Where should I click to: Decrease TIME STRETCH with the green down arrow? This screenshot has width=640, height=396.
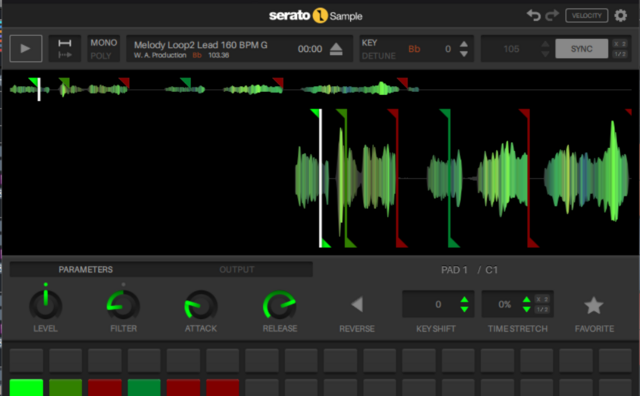coord(527,309)
